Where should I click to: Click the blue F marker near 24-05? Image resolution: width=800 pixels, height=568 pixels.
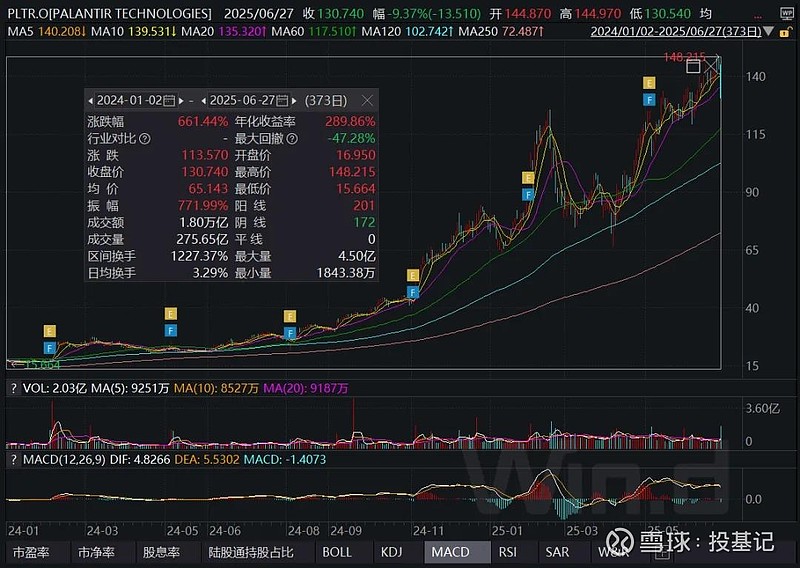(171, 331)
